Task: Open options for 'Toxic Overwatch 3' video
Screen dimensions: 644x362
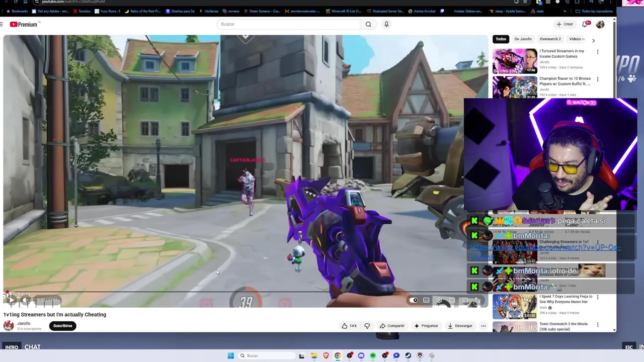Action: pyautogui.click(x=598, y=325)
